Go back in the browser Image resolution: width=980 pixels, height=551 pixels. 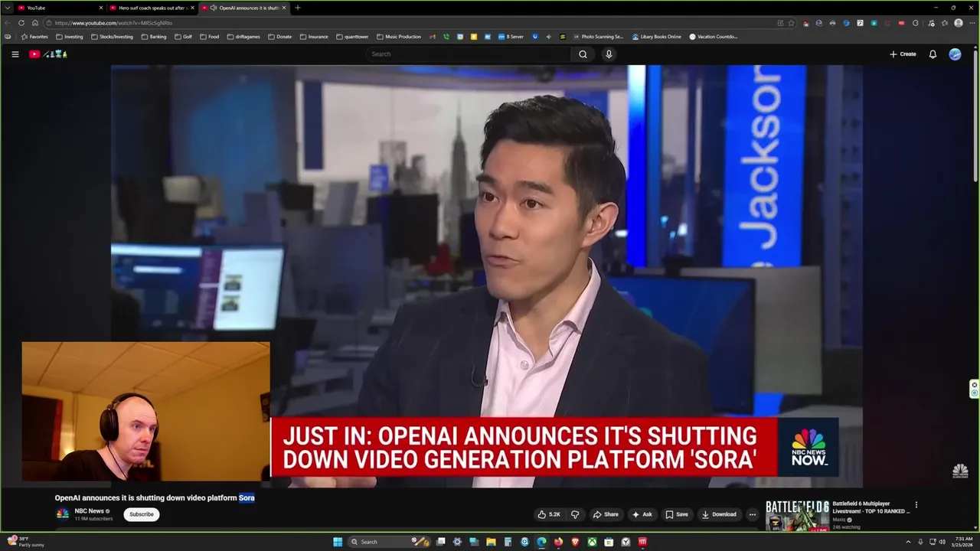coord(8,23)
